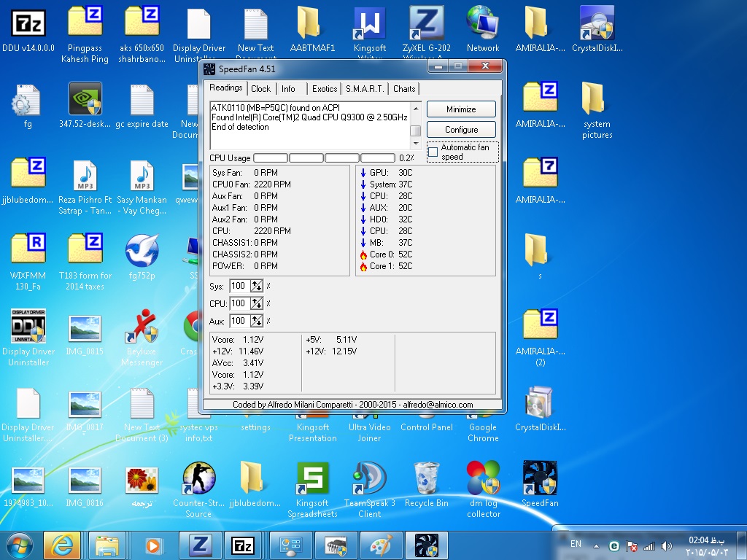Click the Minimize button in SpeedFan
Image resolution: width=747 pixels, height=560 pixels.
coord(461,109)
